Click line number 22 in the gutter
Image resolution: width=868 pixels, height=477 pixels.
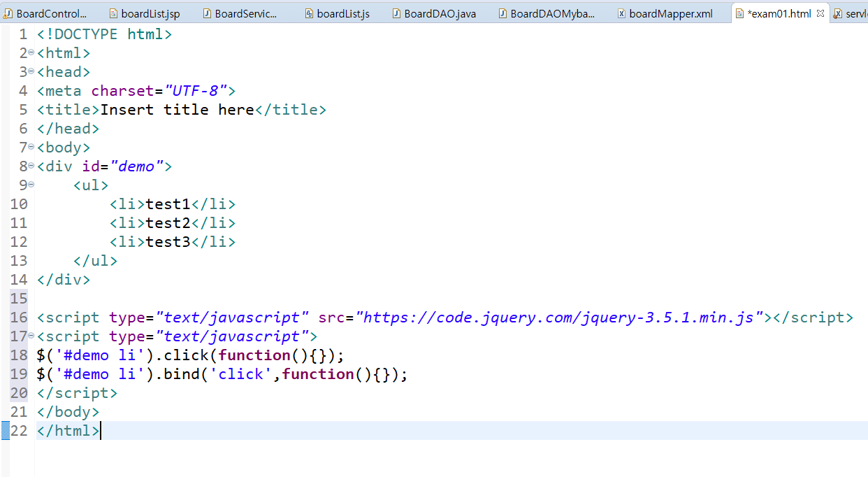19,431
